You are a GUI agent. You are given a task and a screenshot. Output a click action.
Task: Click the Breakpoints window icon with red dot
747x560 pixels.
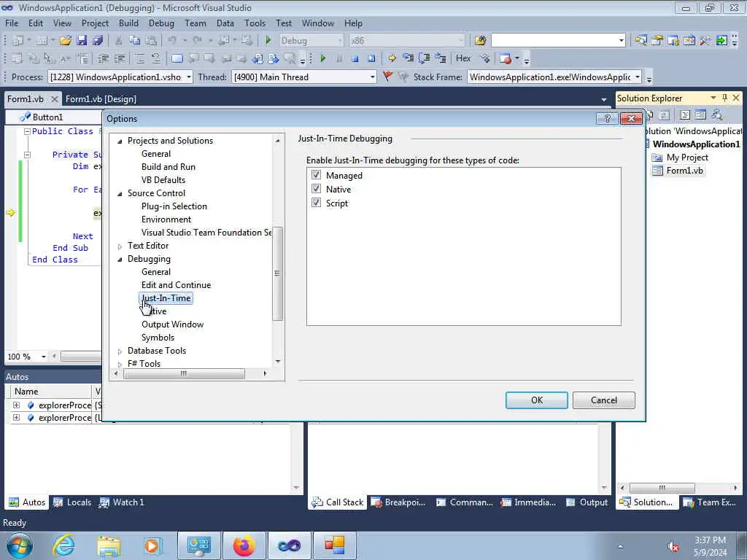pos(506,58)
